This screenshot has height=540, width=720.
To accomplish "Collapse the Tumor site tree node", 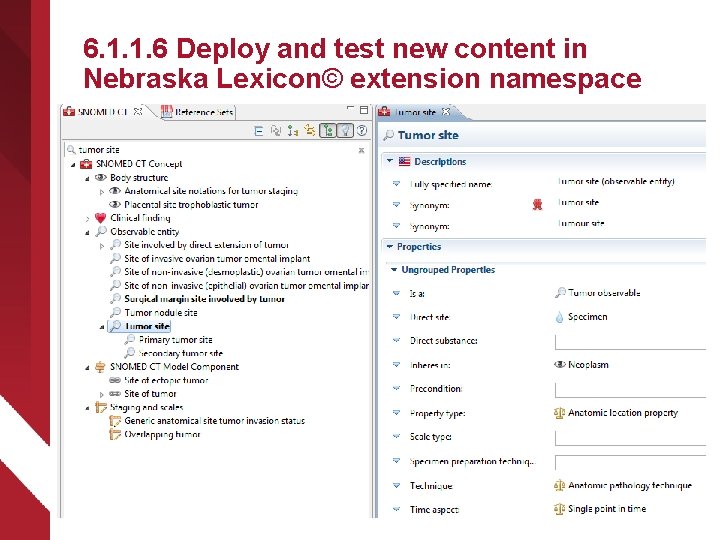I will (101, 327).
